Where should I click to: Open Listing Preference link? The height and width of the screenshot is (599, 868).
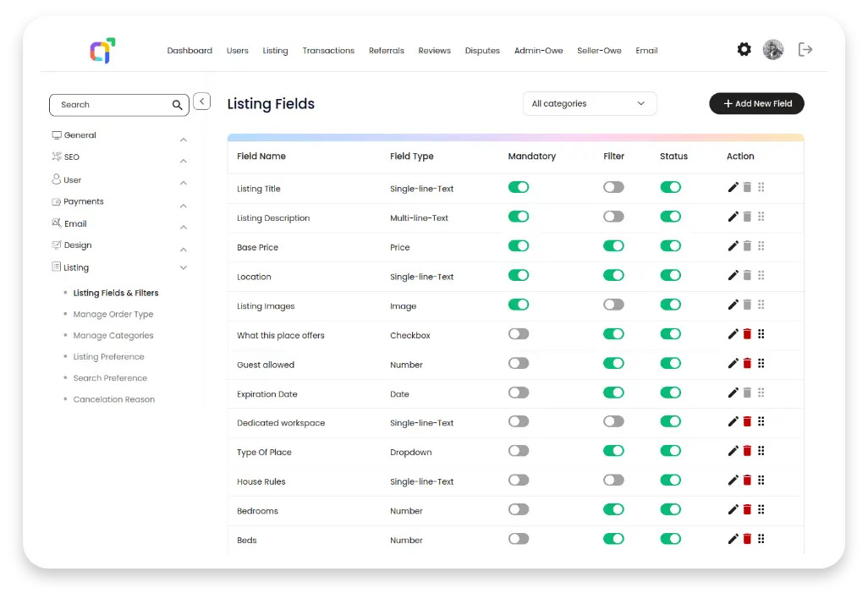pos(108,356)
